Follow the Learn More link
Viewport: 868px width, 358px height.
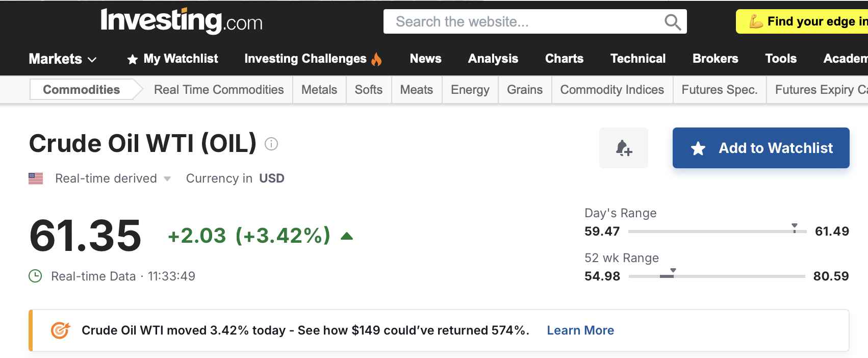(x=580, y=330)
